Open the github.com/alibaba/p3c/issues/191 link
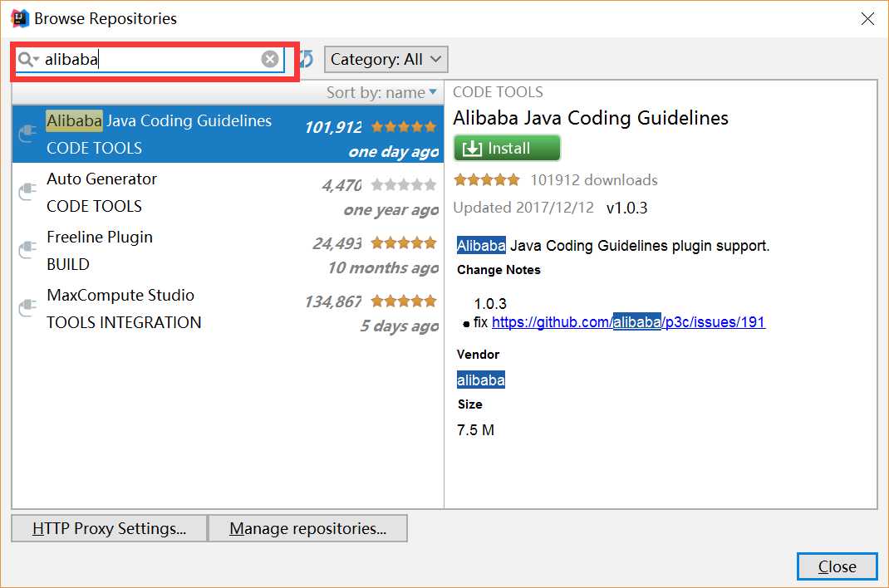The height and width of the screenshot is (588, 889). pyautogui.click(x=628, y=321)
